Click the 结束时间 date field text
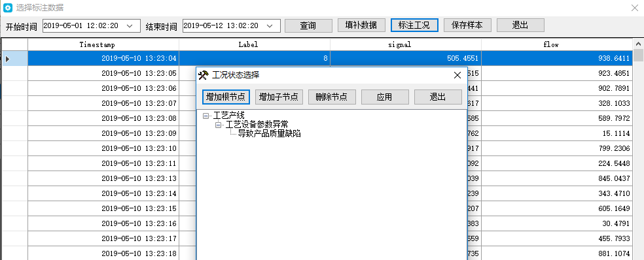 (221, 26)
